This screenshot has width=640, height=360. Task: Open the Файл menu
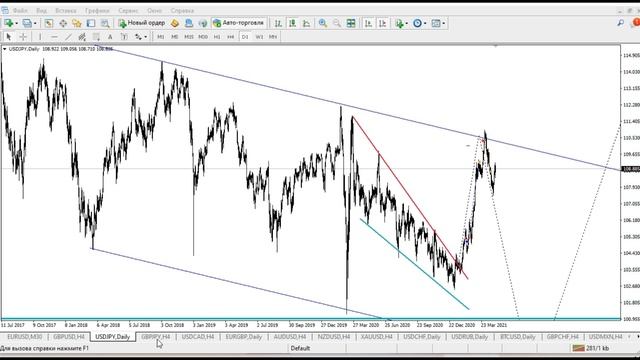click(x=20, y=10)
